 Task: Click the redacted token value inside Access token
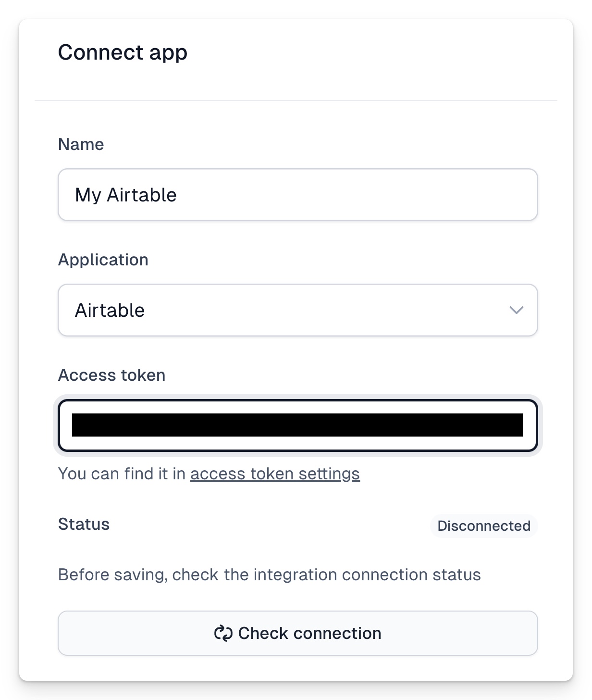[x=297, y=425]
